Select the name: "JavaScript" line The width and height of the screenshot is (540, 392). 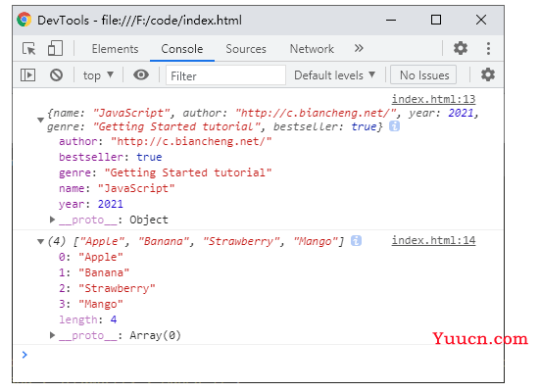117,188
